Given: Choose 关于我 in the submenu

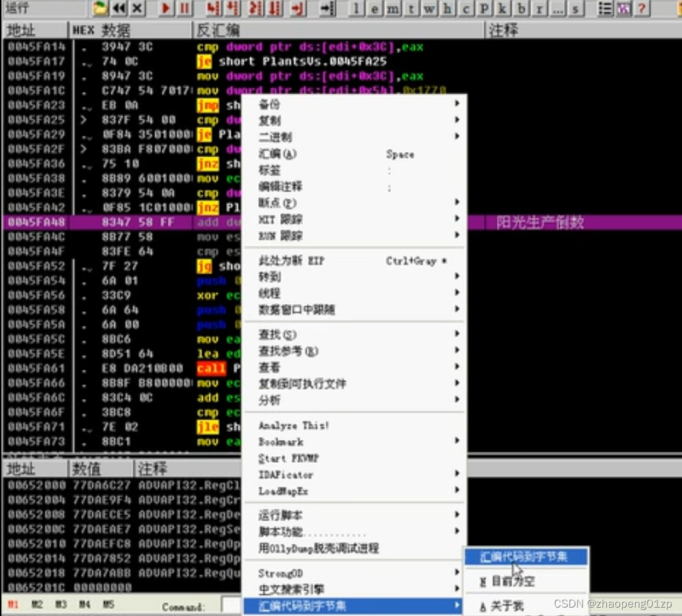Looking at the screenshot, I should coord(526,606).
